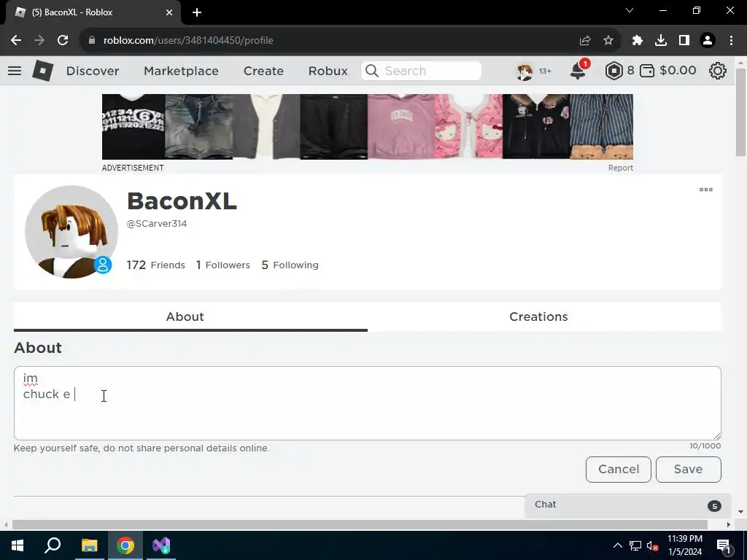Screen dimensions: 747x560
Task: View the 172 Friends list
Action: tap(156, 265)
